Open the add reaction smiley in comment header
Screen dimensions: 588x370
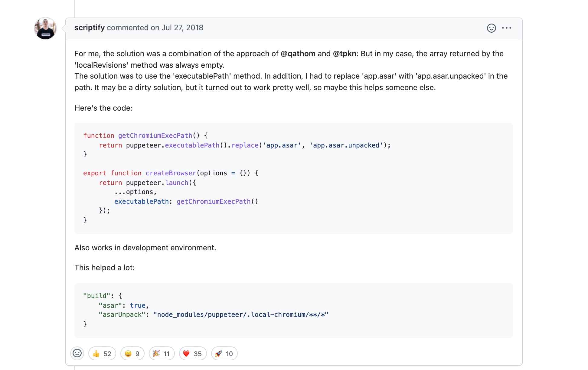point(491,28)
